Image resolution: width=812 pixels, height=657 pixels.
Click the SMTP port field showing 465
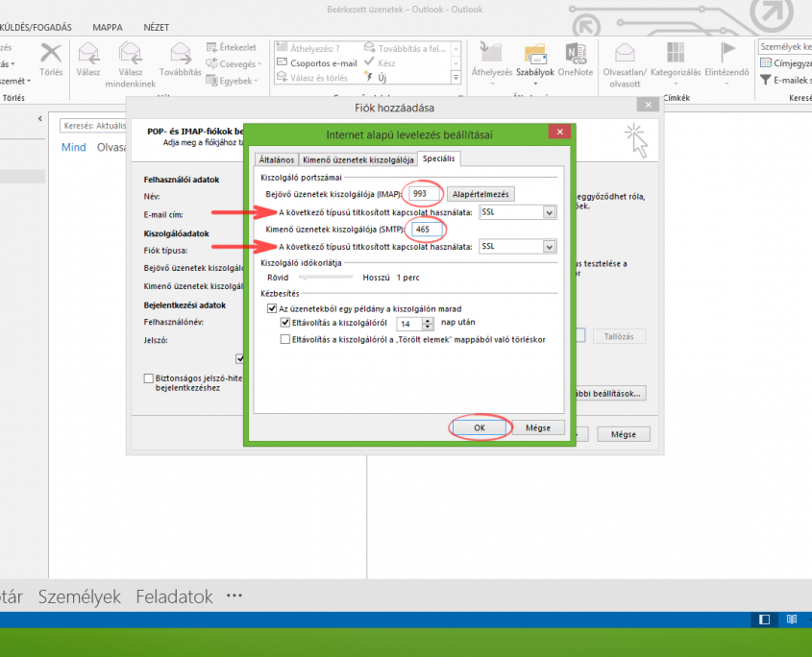coord(423,229)
